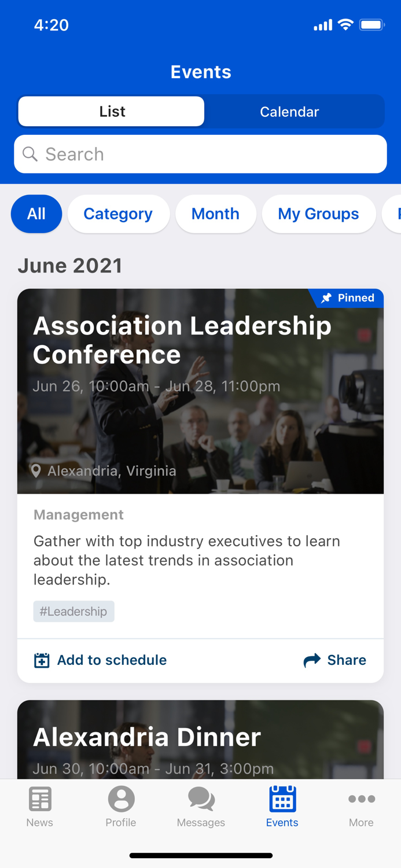This screenshot has width=401, height=868.
Task: Select the List view tab
Action: (x=111, y=111)
